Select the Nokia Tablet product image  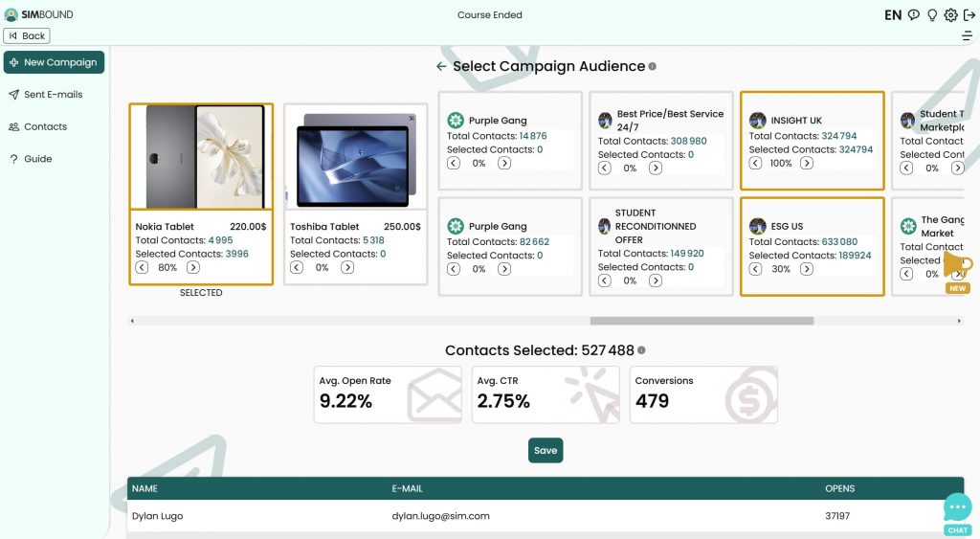[x=201, y=156]
